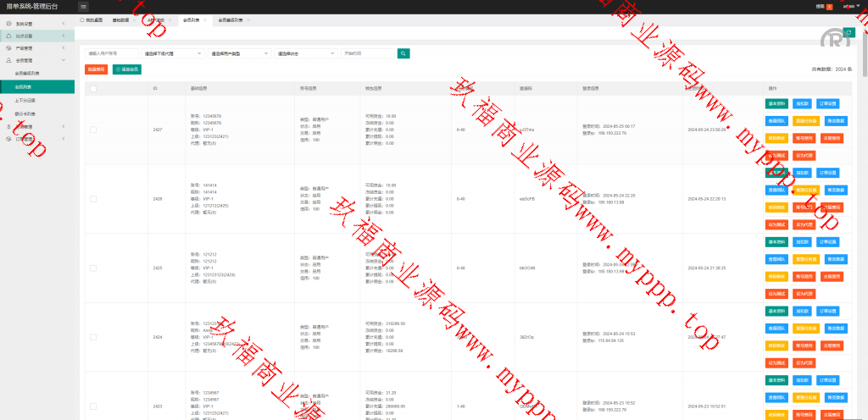Click the 我的桌面 home tab icon
The height and width of the screenshot is (420, 868).
point(81,19)
